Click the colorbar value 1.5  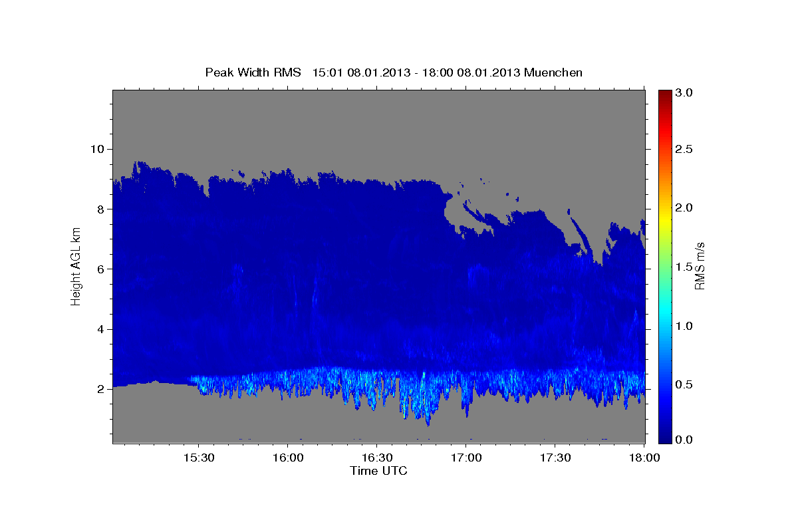click(685, 267)
